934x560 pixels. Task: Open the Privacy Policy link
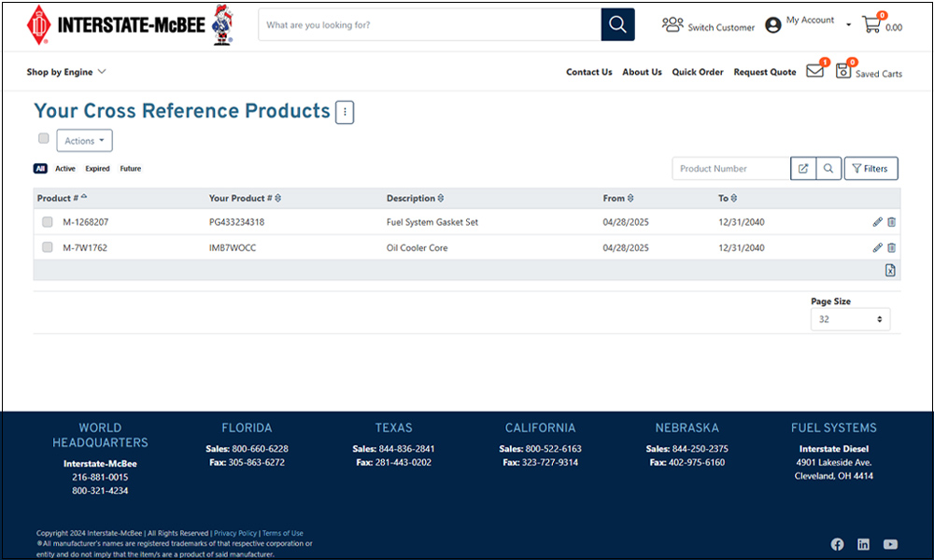tap(235, 533)
